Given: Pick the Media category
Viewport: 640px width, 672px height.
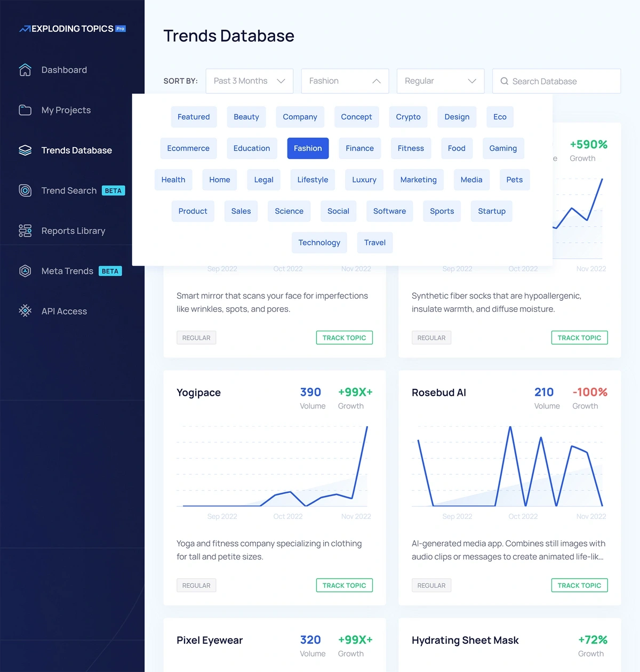Looking at the screenshot, I should (x=471, y=180).
